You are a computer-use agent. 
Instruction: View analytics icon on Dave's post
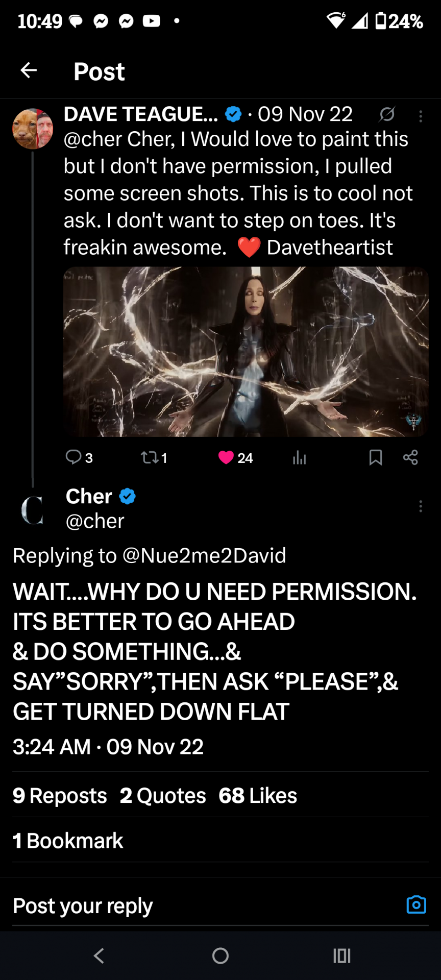click(x=300, y=458)
